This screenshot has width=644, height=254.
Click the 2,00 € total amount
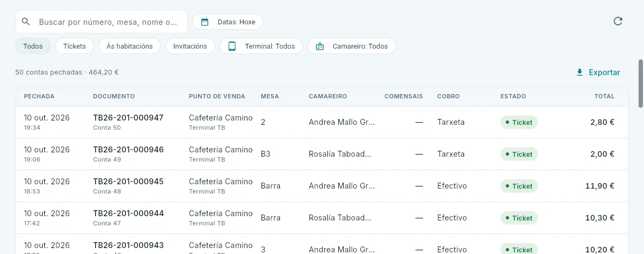click(x=603, y=154)
